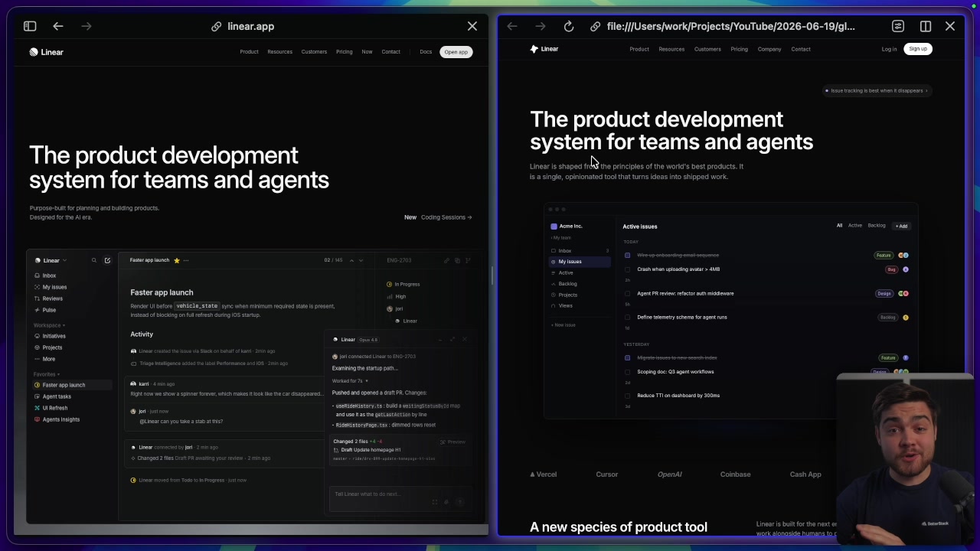
Task: Go to previous issue with the up chevron
Action: tap(351, 260)
